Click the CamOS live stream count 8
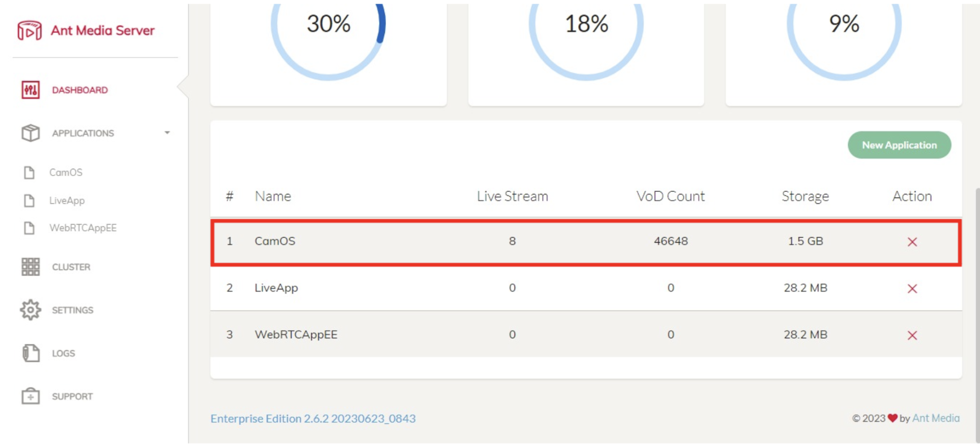 coord(512,241)
